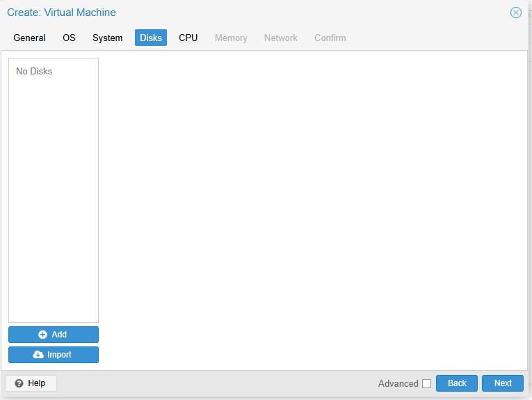This screenshot has height=400, width=532.
Task: Go Back to the previous step
Action: coord(457,383)
